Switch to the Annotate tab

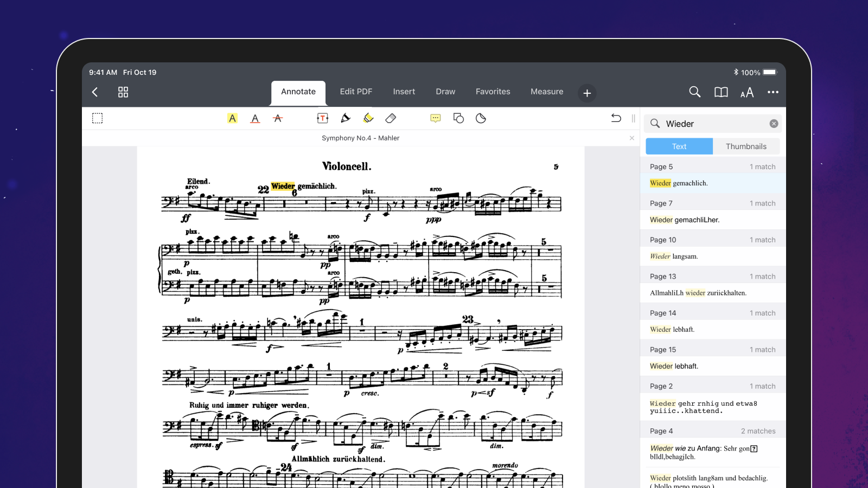click(298, 92)
